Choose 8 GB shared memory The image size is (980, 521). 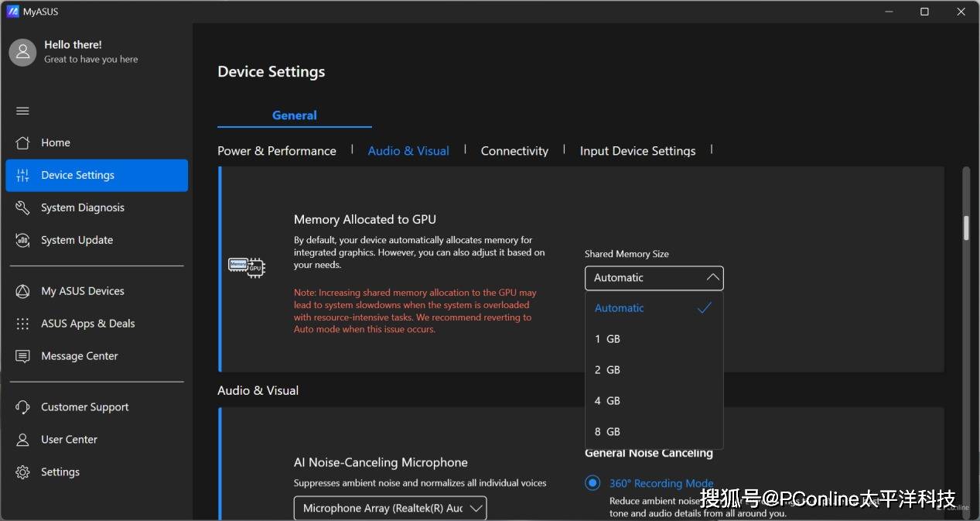[x=654, y=431]
